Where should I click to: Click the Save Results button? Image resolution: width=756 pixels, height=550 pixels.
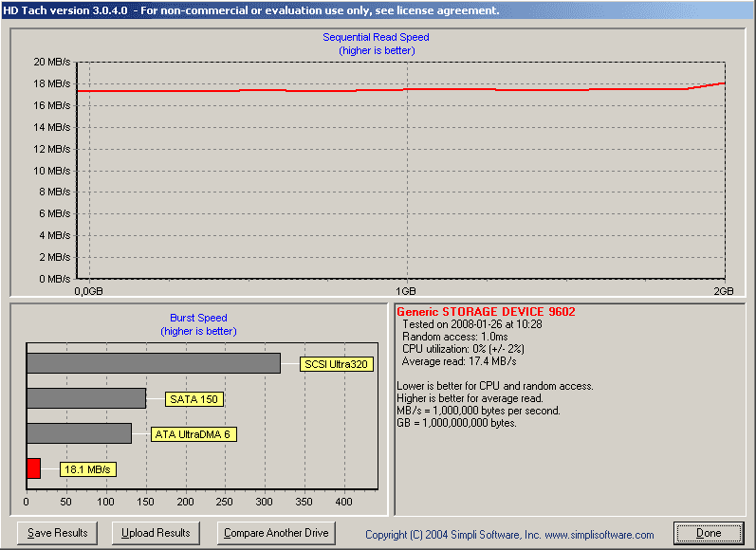[x=57, y=533]
